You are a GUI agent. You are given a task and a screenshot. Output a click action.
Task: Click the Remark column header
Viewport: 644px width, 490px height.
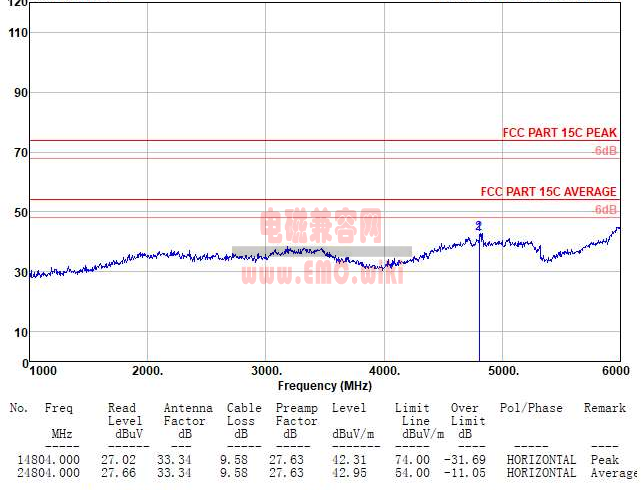[x=605, y=408]
